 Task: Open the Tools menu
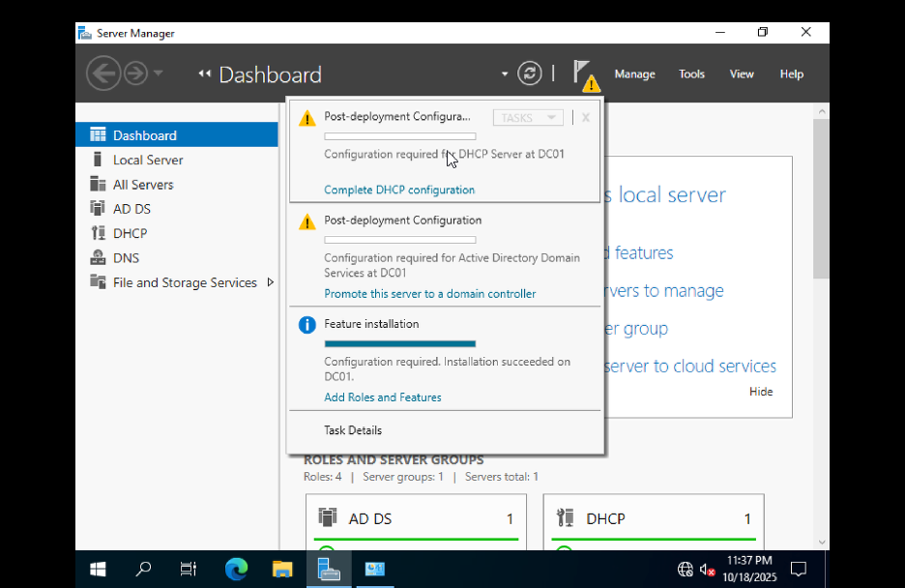tap(691, 73)
